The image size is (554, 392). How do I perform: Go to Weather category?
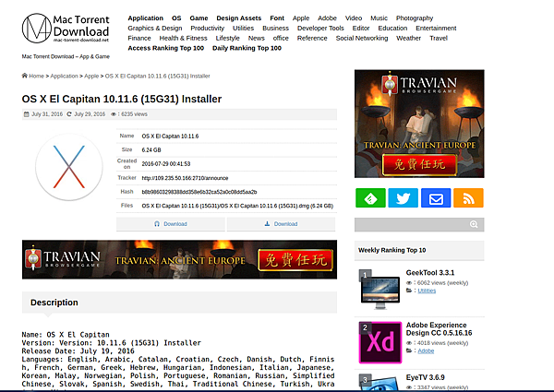408,38
